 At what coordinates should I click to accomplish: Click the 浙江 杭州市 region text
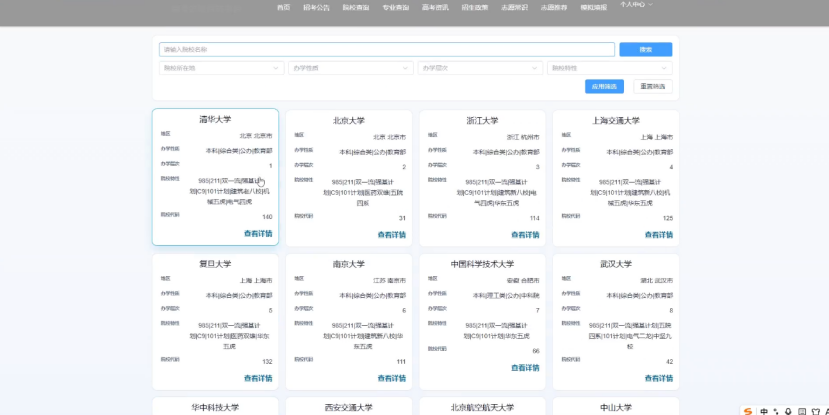pyautogui.click(x=523, y=137)
